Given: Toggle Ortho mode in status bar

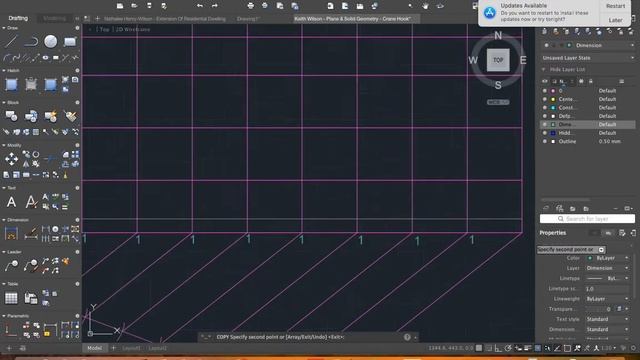Looking at the screenshot, I should [498, 348].
